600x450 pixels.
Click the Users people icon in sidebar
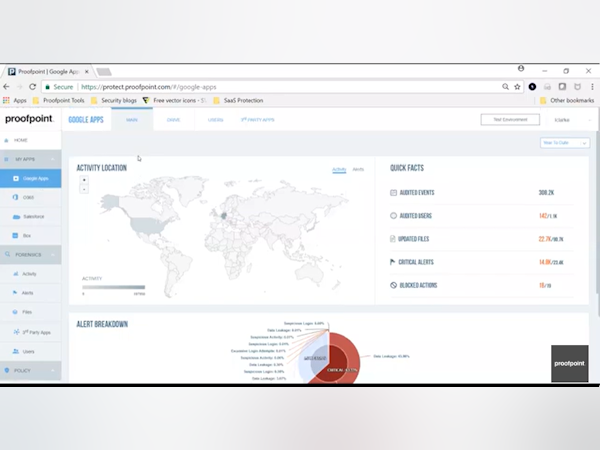coord(16,351)
